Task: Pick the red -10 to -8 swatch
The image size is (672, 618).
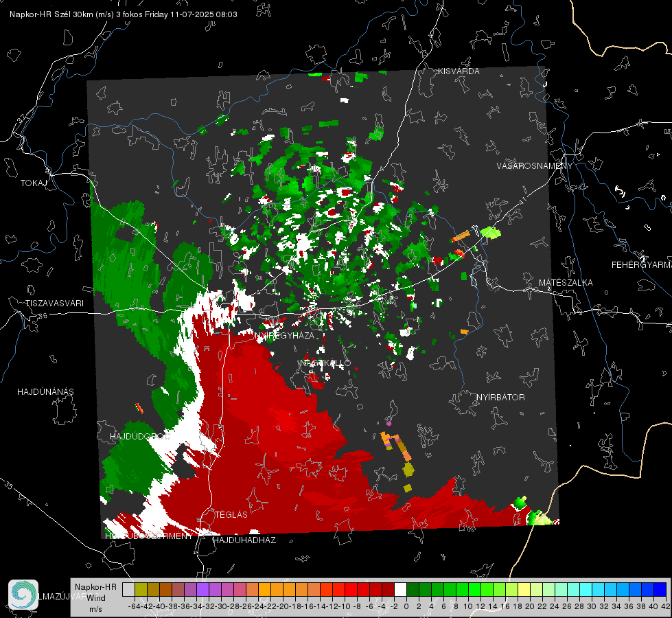Action: (351, 590)
